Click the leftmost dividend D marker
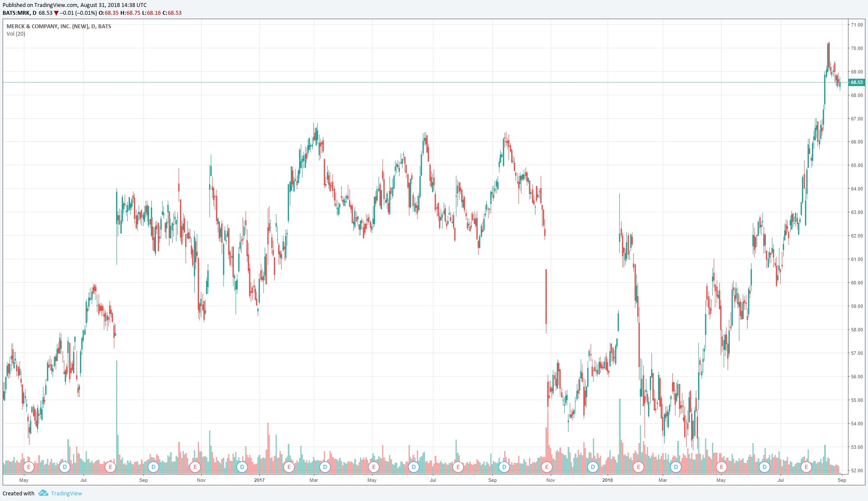This screenshot has height=501, width=868. tap(65, 467)
